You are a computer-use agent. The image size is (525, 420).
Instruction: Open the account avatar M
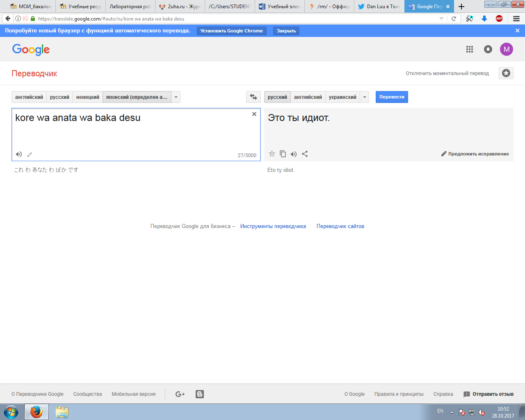coord(507,49)
